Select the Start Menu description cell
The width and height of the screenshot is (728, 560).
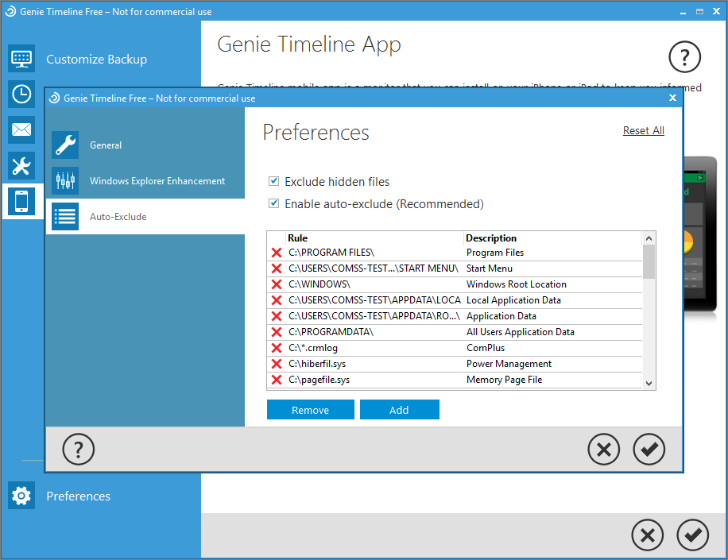tap(490, 268)
